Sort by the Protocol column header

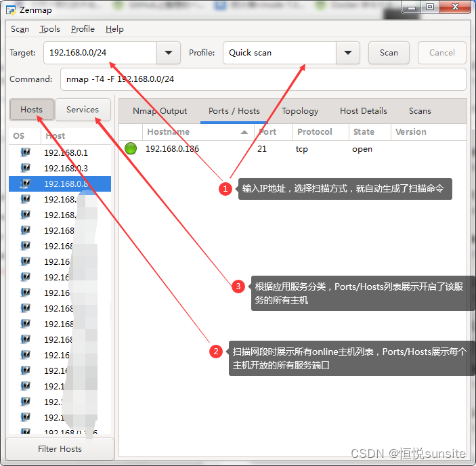321,132
